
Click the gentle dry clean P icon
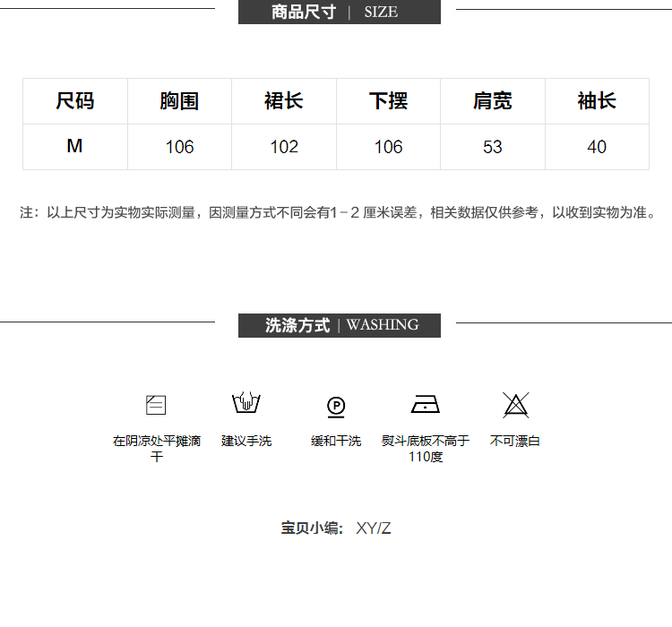click(x=336, y=407)
